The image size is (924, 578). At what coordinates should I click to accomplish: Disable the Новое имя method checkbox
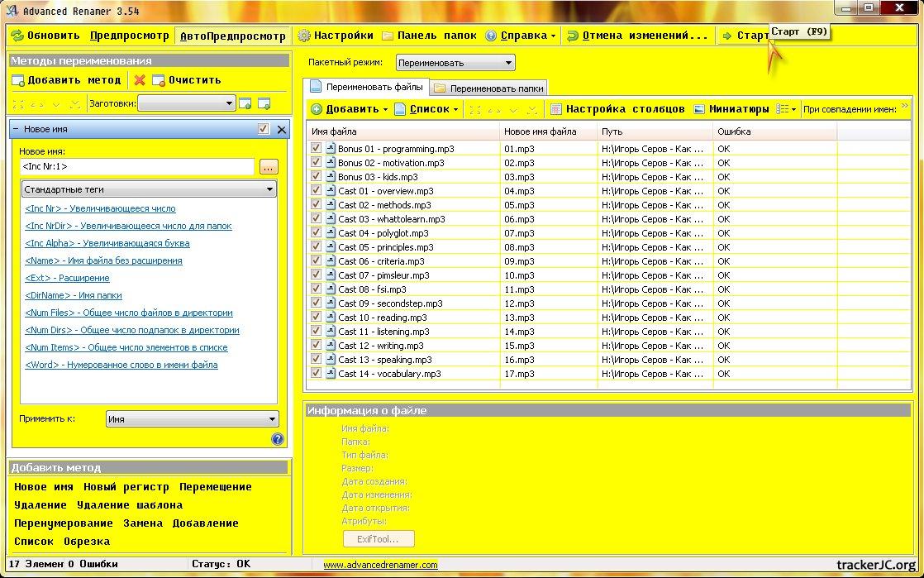pyautogui.click(x=264, y=129)
